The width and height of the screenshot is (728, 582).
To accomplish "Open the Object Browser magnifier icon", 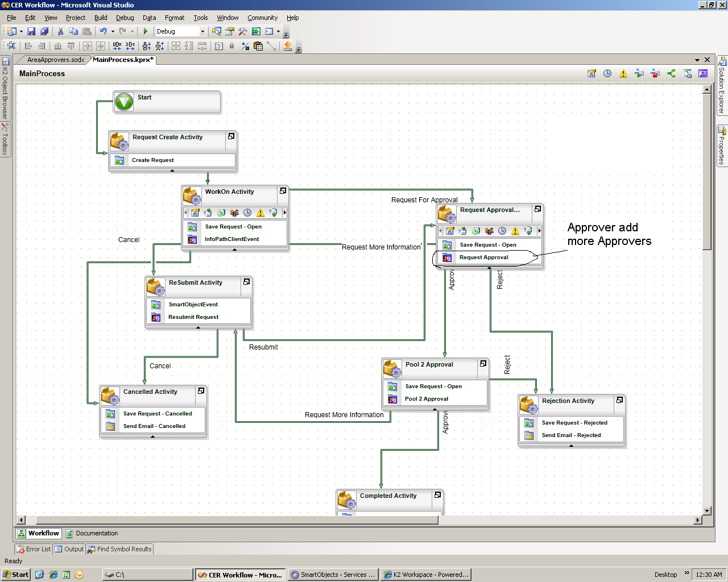I will 217,31.
